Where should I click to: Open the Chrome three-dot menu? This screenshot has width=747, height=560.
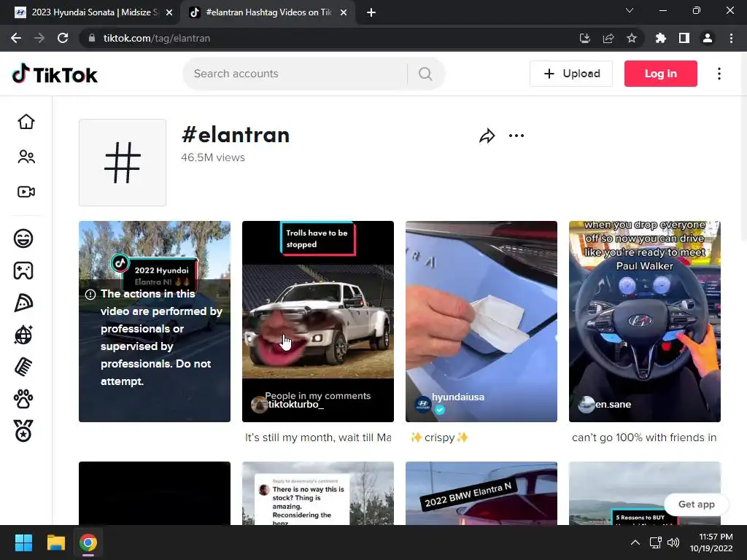[731, 38]
